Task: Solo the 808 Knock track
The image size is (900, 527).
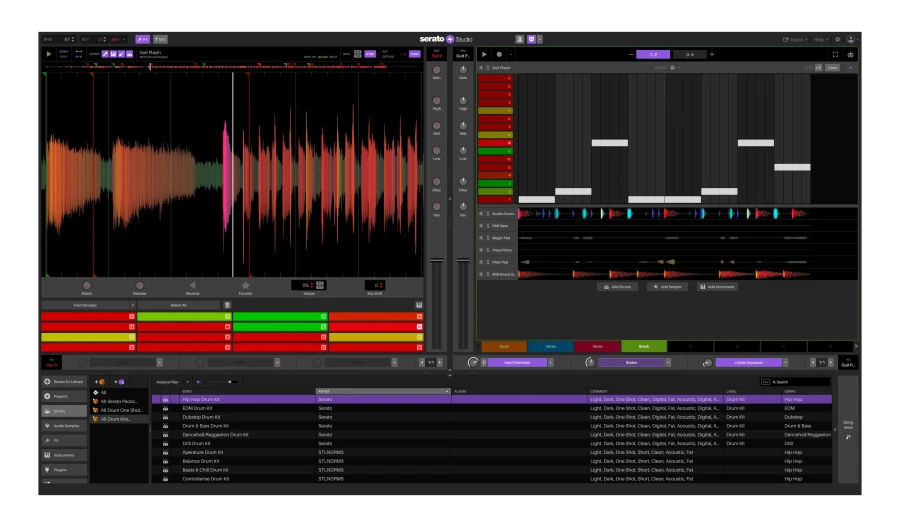Action: click(488, 274)
